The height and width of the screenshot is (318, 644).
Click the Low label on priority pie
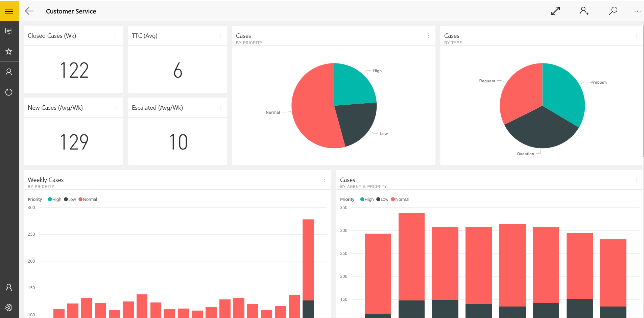pos(384,134)
